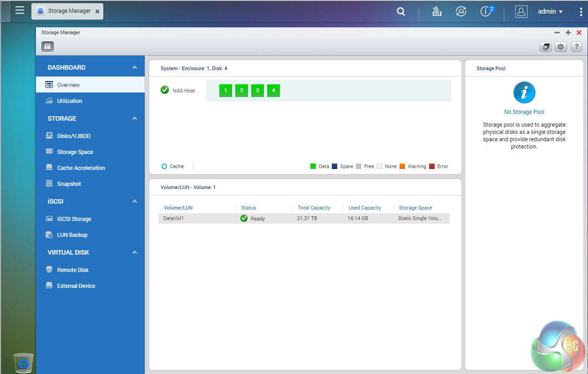Image resolution: width=588 pixels, height=374 pixels.
Task: Select green disk 3 square
Action: (258, 91)
